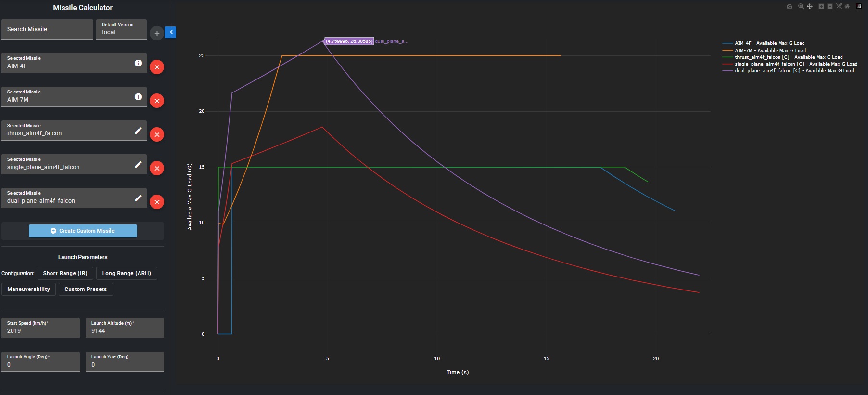Toggle dual_plane_aim4f_falcon legend entry
This screenshot has width=868, height=395.
click(794, 71)
